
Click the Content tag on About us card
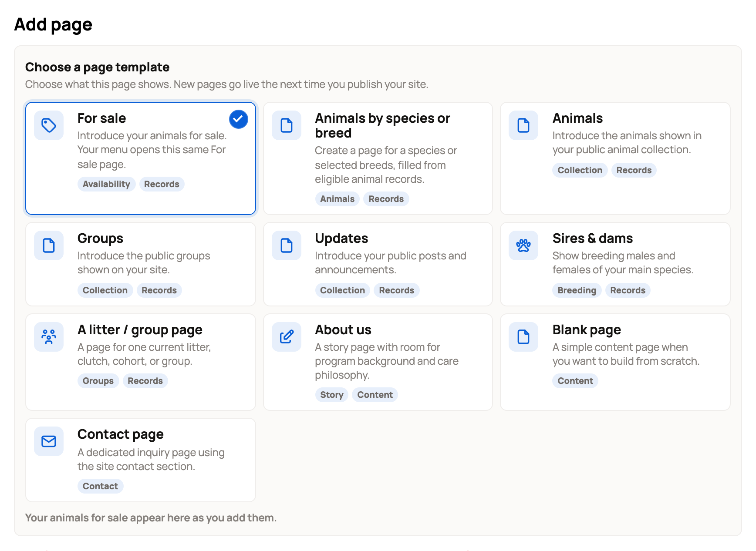[x=375, y=395]
